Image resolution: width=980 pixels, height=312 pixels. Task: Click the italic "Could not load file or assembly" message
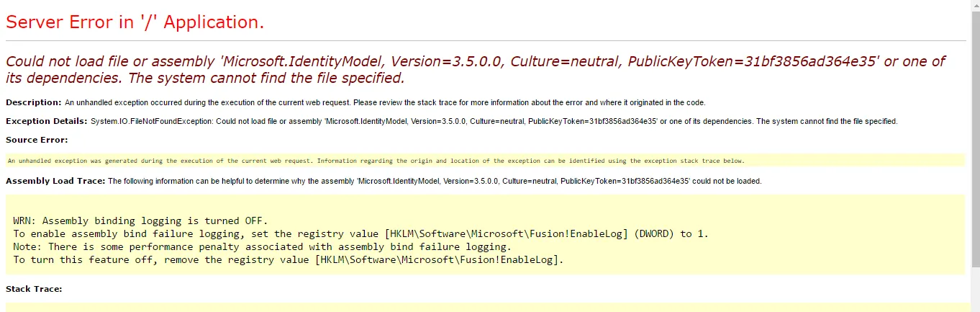click(x=476, y=69)
